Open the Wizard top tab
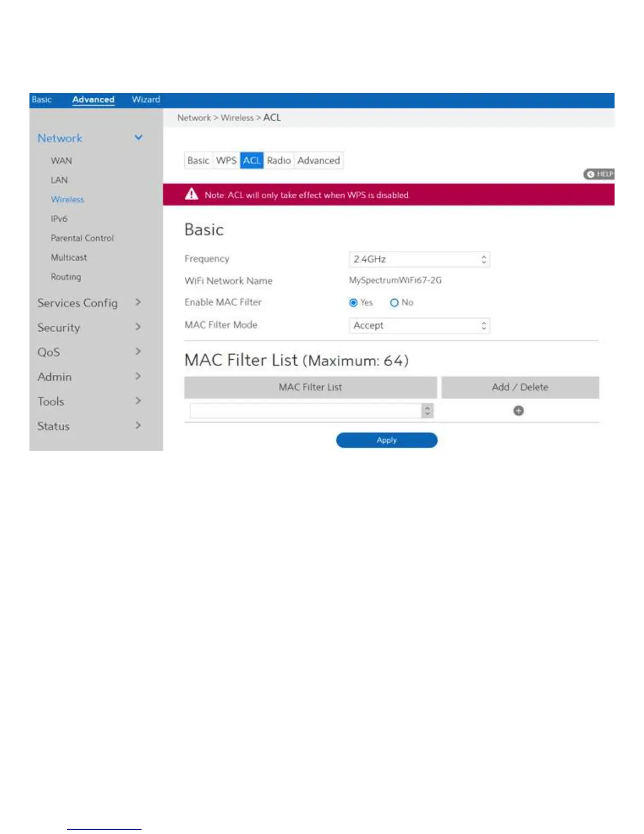The width and height of the screenshot is (644, 834). tap(146, 100)
